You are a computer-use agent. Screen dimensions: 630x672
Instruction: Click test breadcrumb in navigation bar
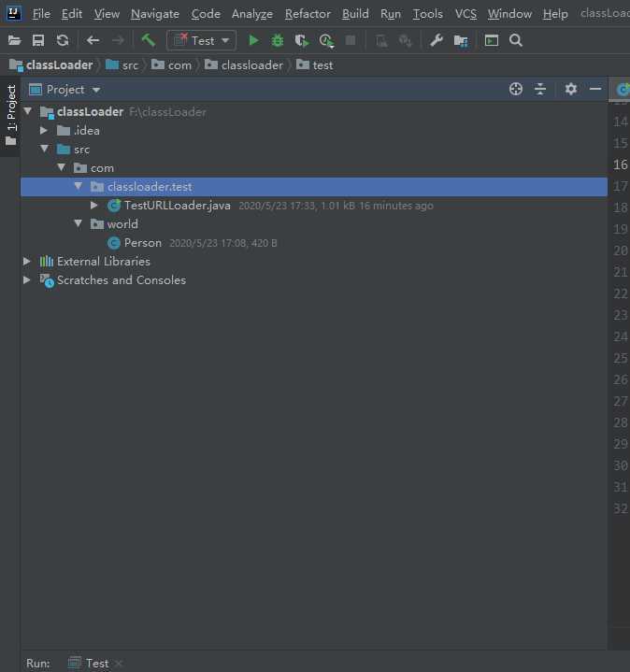pos(315,65)
